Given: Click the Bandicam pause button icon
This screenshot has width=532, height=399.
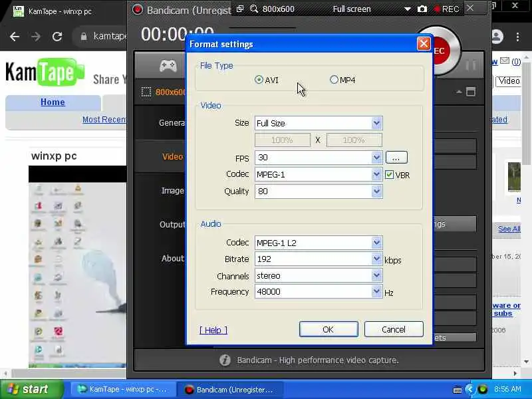Looking at the screenshot, I should click(x=471, y=65).
